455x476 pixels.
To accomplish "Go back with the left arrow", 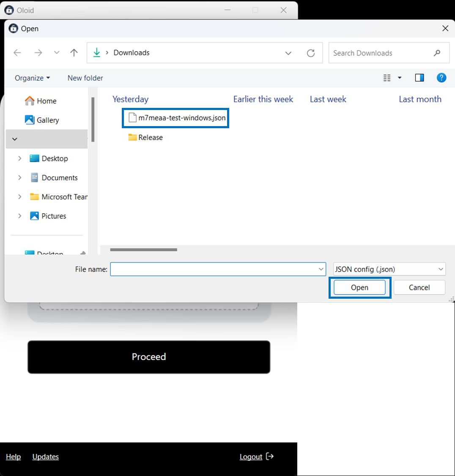I will (x=17, y=53).
